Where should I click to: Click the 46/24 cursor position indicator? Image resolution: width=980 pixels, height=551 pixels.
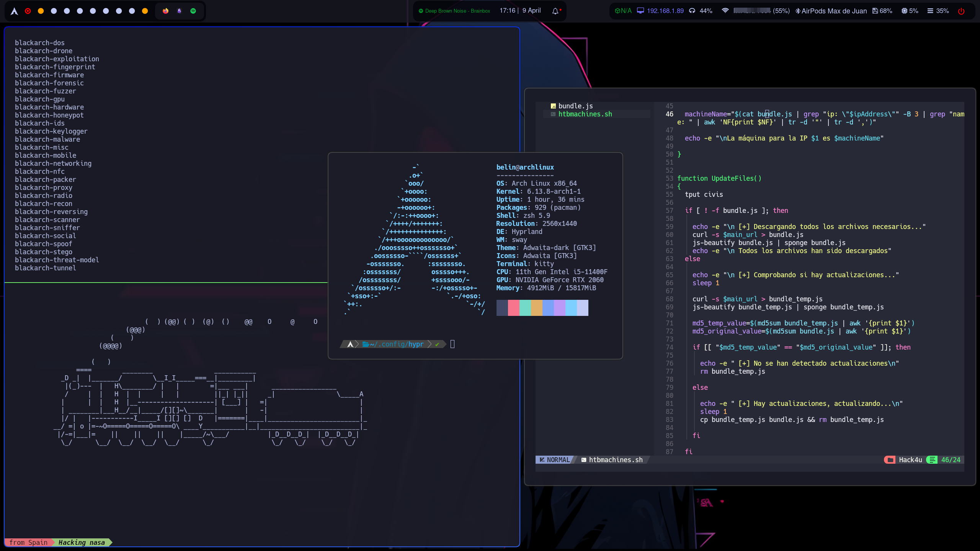pyautogui.click(x=951, y=460)
